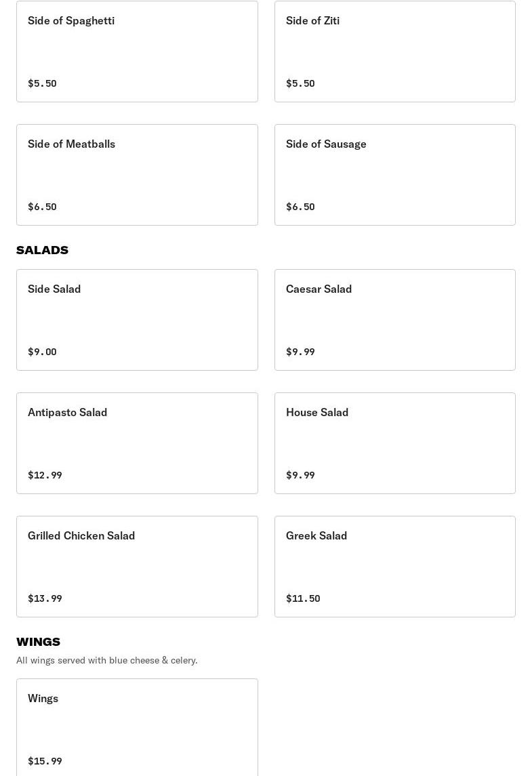
Task: Click the $13.99 Grilled Chicken price
Action: coord(45,598)
